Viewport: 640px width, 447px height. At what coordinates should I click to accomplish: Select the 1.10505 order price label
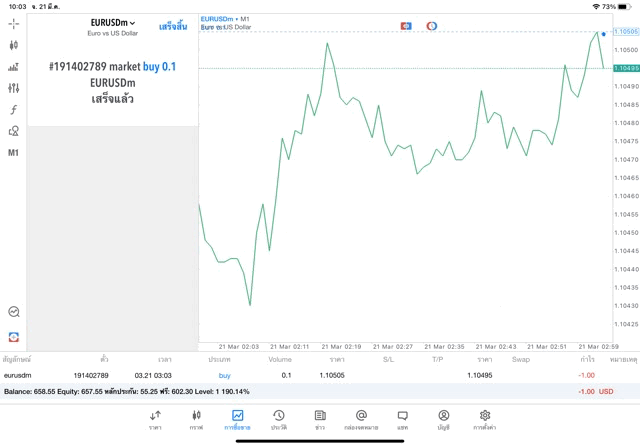(626, 31)
